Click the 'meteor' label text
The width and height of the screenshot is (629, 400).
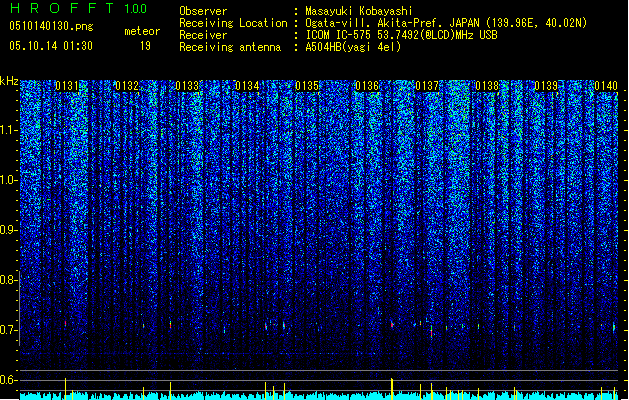pyautogui.click(x=142, y=31)
